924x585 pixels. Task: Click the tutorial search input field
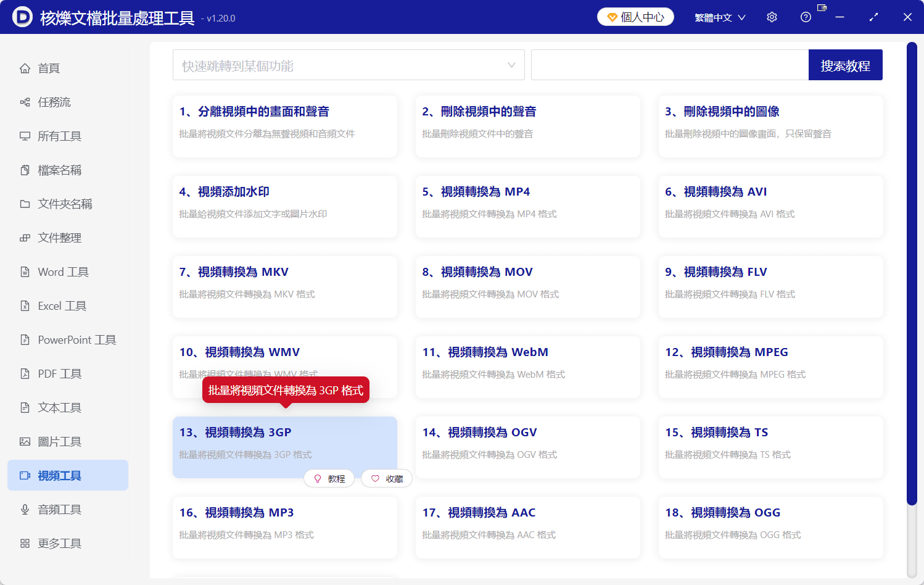(670, 65)
